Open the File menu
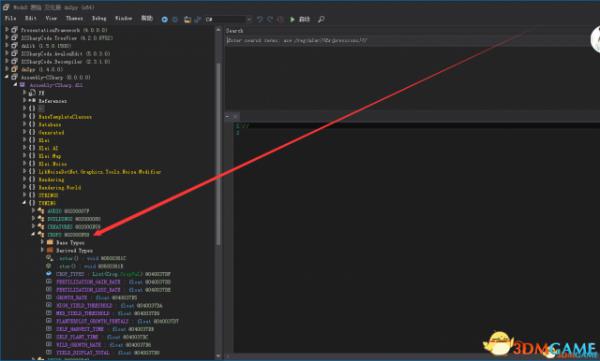Image resolution: width=600 pixels, height=361 pixels. point(10,18)
